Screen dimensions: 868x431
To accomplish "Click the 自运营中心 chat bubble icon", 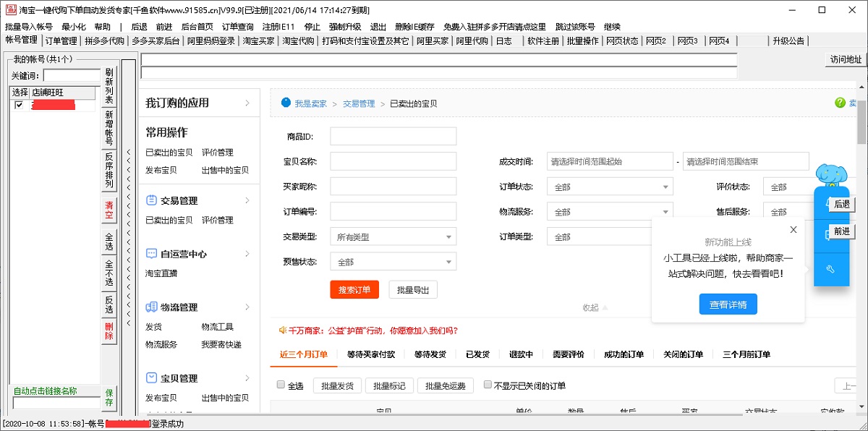I will click(x=151, y=254).
